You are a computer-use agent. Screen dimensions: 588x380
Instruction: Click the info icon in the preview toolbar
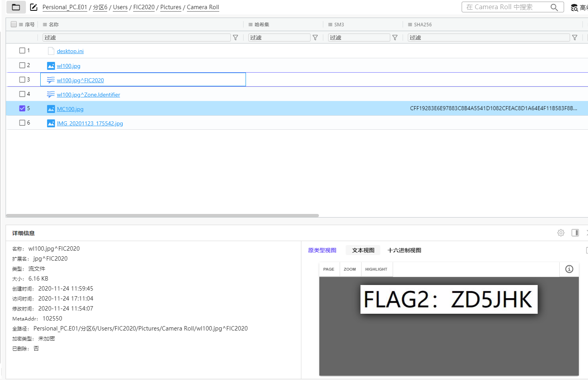pos(569,269)
